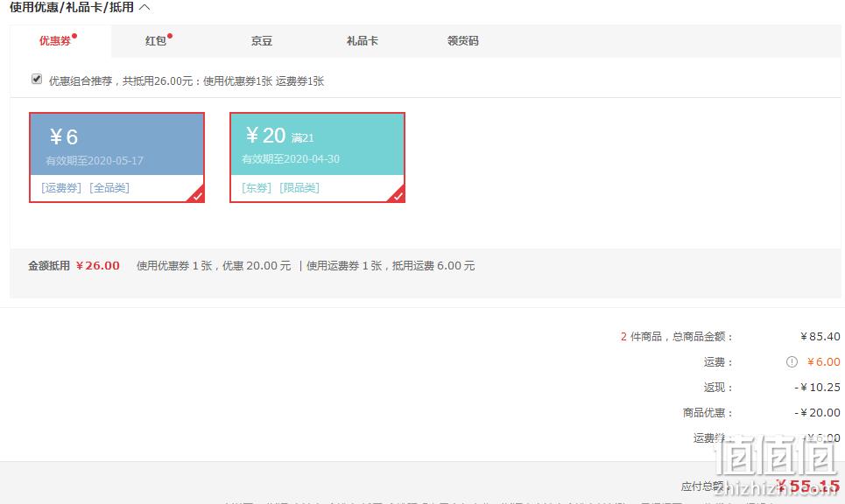The image size is (845, 504).
Task: Click the 使用运费券 1 张，抵用运费 6.00 元 text
Action: [x=391, y=265]
